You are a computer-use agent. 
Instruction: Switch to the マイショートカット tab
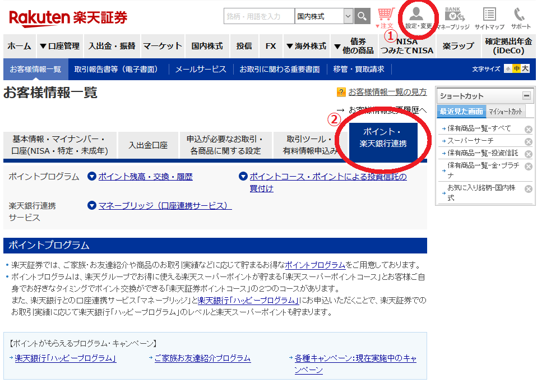505,111
